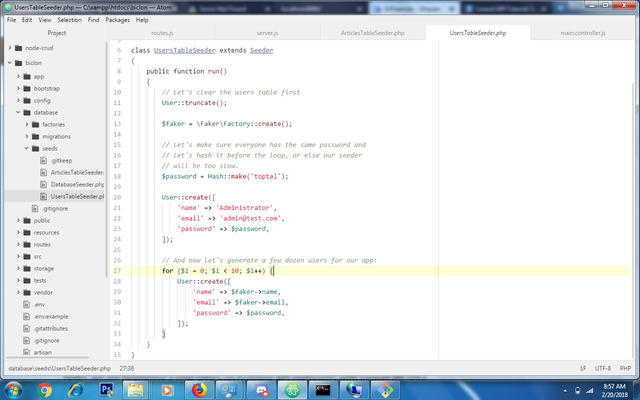640x400 pixels.
Task: Click the tree view horizontal scrollbar
Action: [48, 358]
